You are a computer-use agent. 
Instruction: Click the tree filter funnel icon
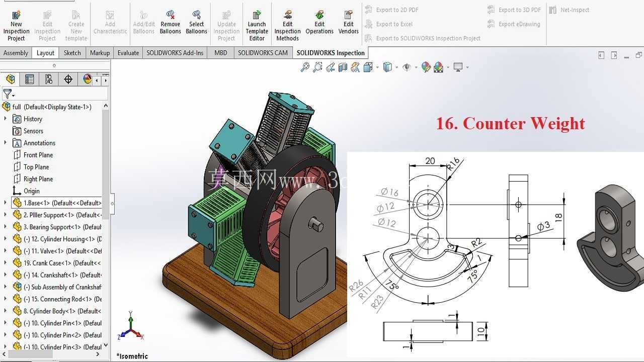click(x=9, y=94)
